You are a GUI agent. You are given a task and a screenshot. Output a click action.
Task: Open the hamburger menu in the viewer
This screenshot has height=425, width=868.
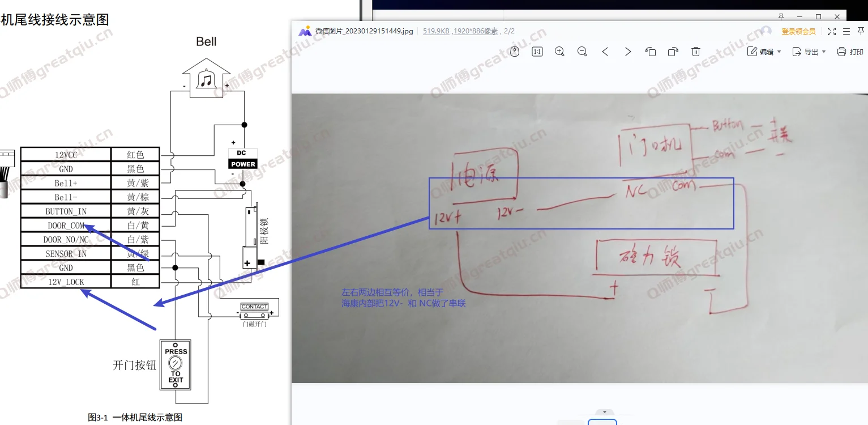pyautogui.click(x=846, y=32)
